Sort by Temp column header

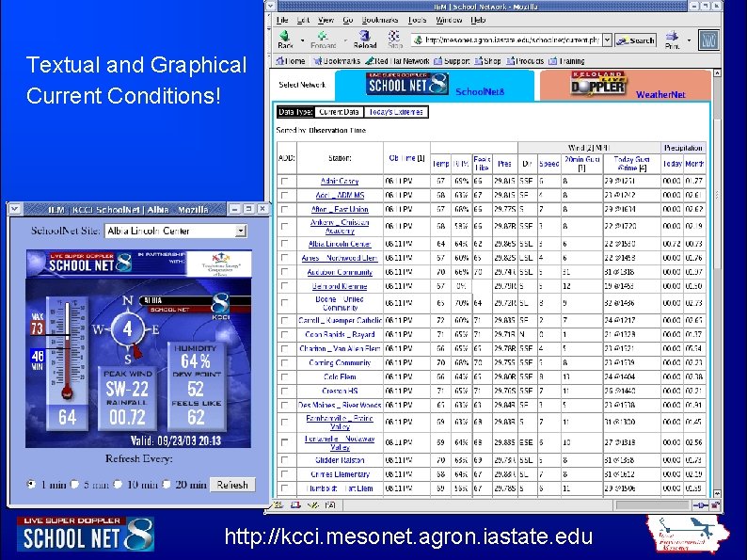(440, 164)
